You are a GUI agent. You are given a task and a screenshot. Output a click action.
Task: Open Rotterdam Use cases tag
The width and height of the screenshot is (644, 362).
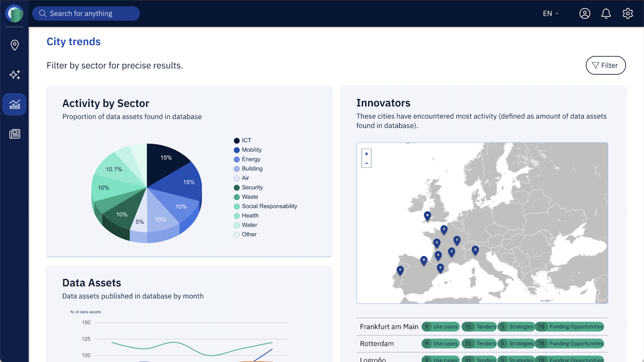tap(440, 343)
